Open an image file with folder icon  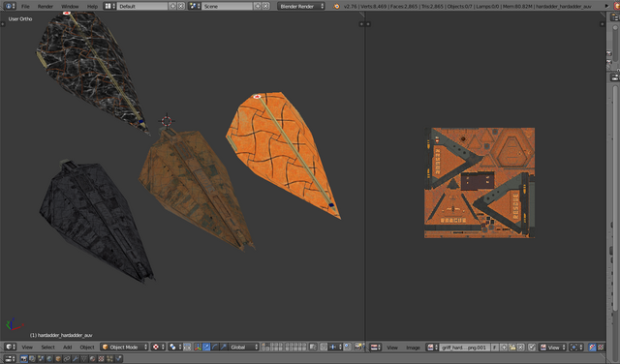point(512,347)
